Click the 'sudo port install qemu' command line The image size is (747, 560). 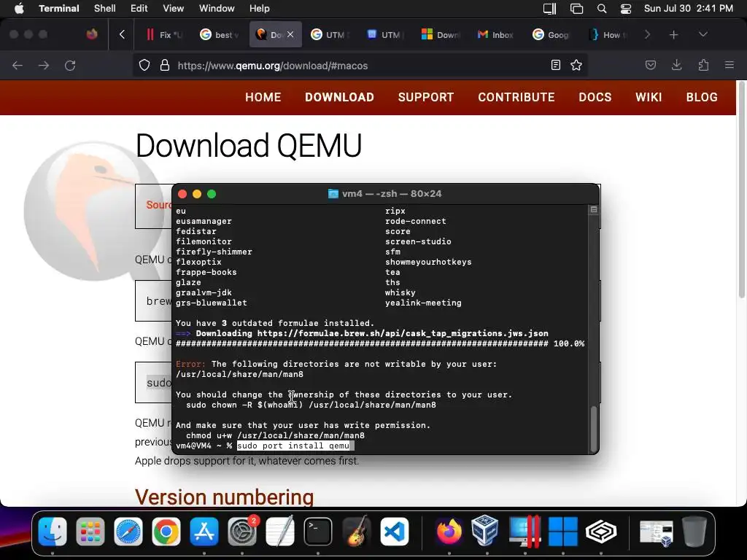[x=293, y=446]
